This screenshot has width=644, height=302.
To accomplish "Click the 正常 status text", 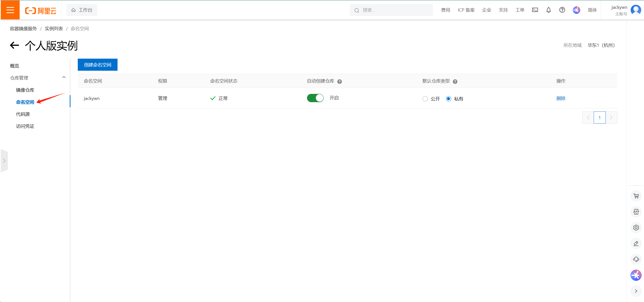I will pyautogui.click(x=223, y=98).
